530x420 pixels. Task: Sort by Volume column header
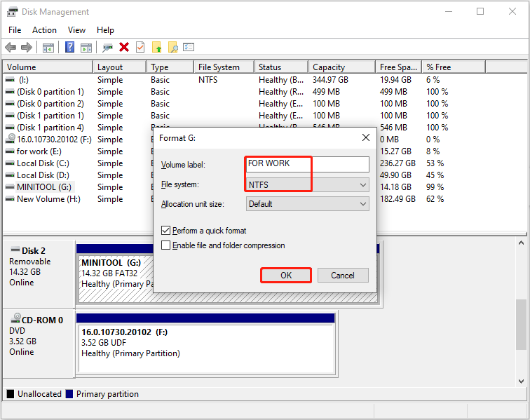point(48,67)
